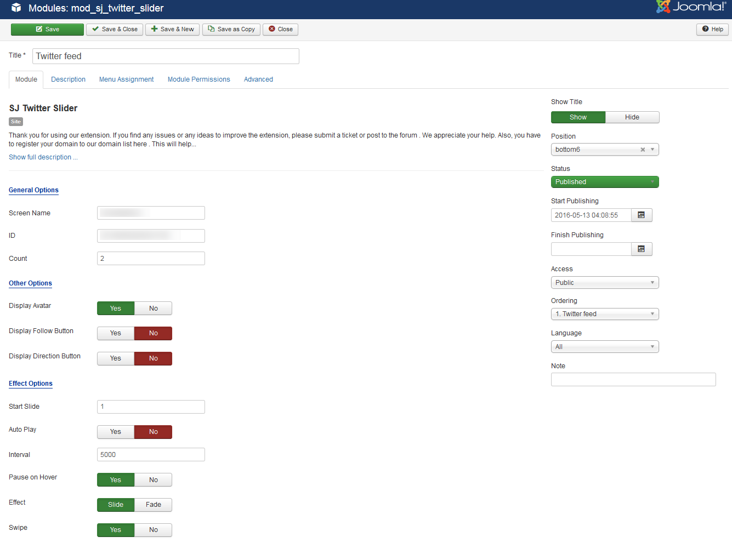Click Save & New button
This screenshot has height=560, width=732.
[173, 30]
